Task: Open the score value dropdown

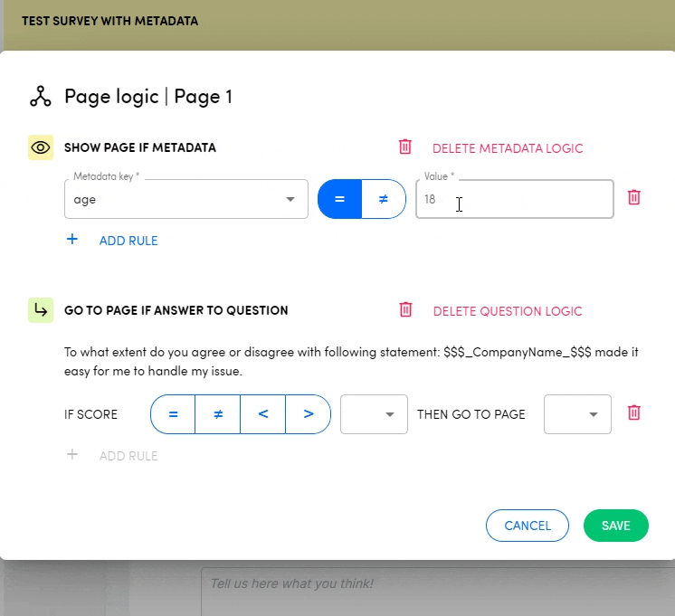Action: (x=374, y=414)
